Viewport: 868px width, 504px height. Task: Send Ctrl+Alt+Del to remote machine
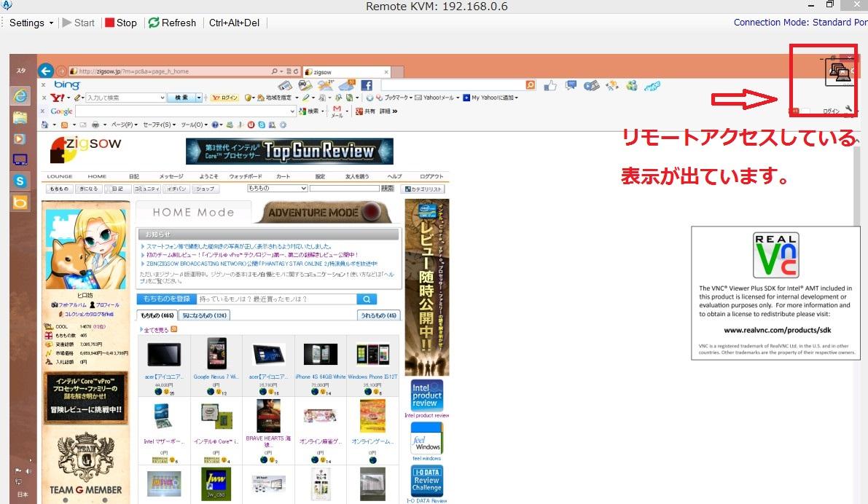click(234, 23)
